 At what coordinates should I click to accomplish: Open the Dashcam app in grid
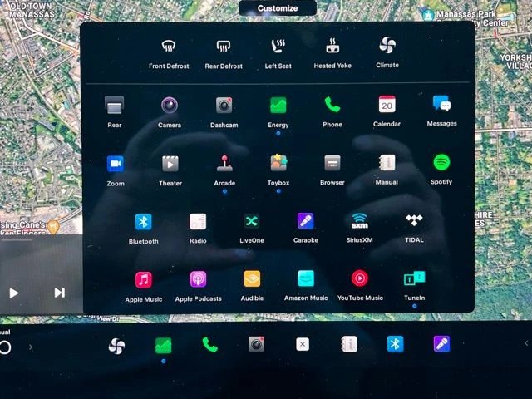pos(224,112)
